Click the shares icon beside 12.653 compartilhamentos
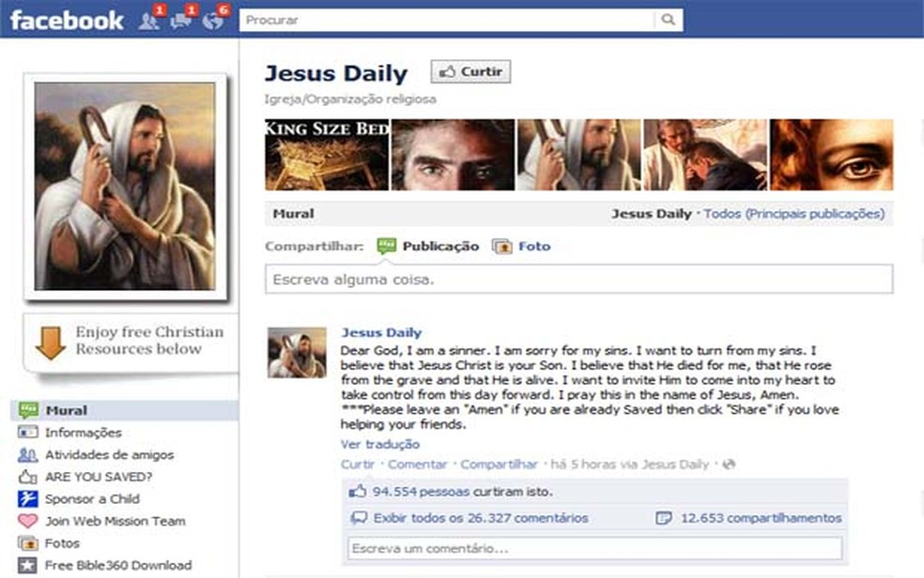Viewport: 924px width, 578px height. coord(664,518)
